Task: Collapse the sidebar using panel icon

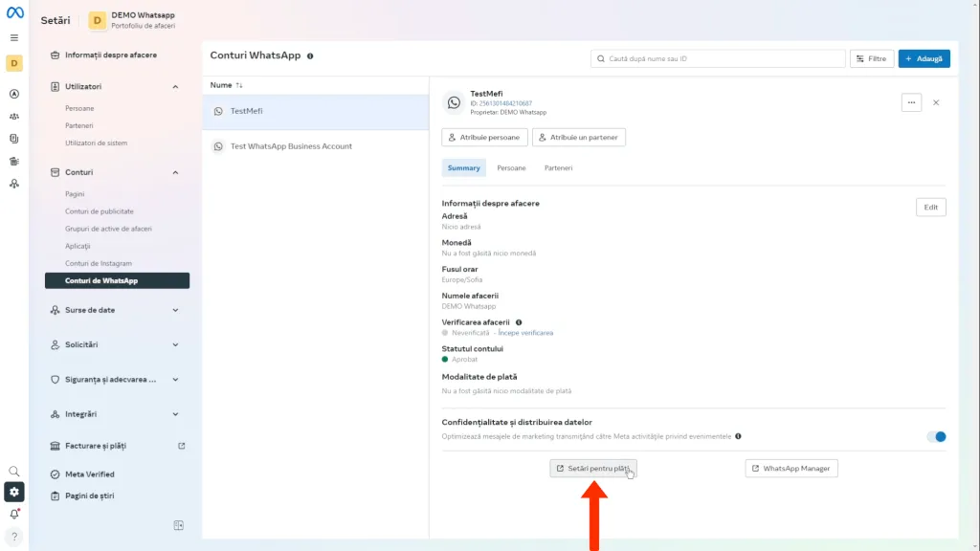Action: click(x=178, y=525)
